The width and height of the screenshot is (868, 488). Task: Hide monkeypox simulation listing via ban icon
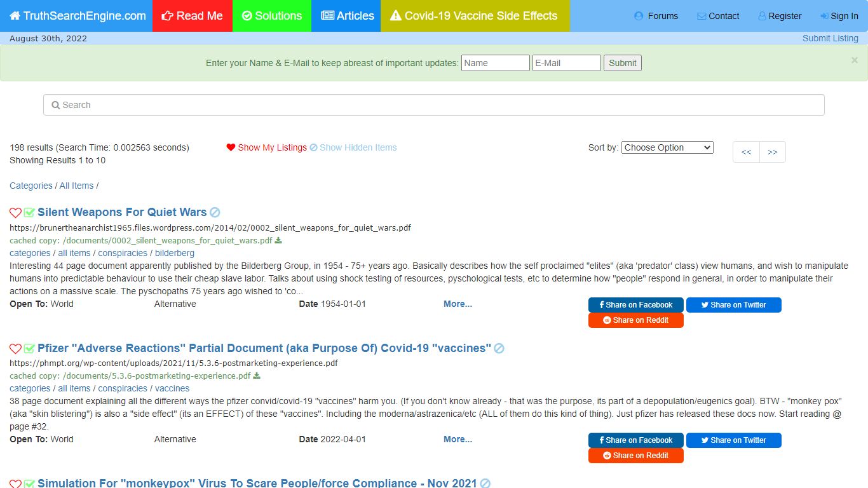click(485, 484)
